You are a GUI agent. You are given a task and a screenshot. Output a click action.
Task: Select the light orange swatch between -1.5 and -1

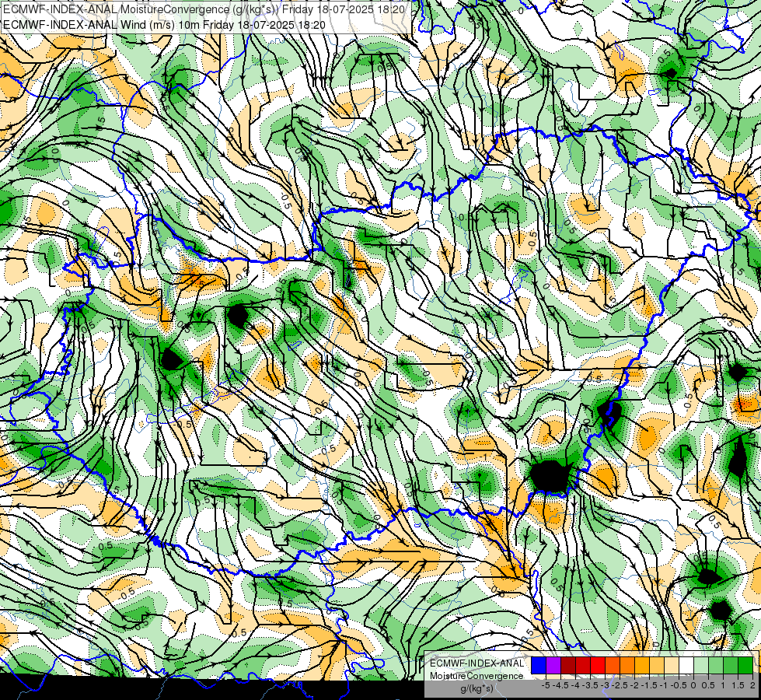coord(657,665)
